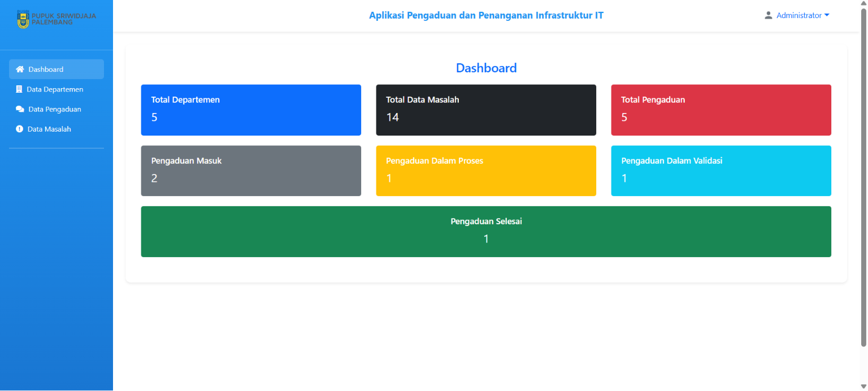Select the blue Total Departemen card
This screenshot has width=868, height=391.
[x=251, y=110]
